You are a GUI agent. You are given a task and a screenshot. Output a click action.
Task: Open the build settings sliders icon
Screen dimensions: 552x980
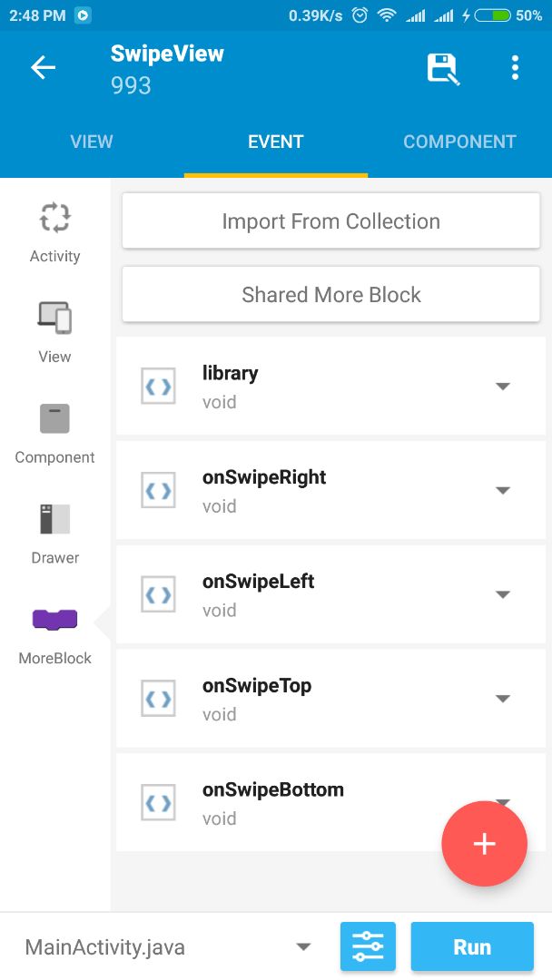click(x=368, y=947)
